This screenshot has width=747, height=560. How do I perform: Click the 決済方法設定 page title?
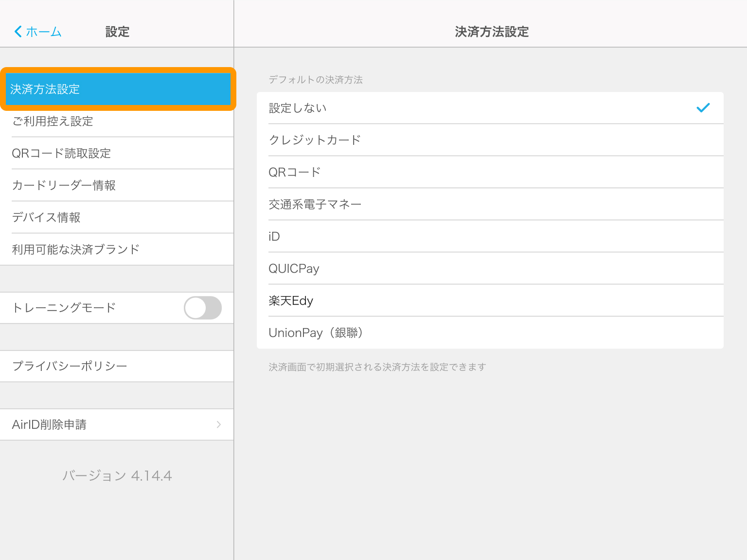click(x=492, y=32)
